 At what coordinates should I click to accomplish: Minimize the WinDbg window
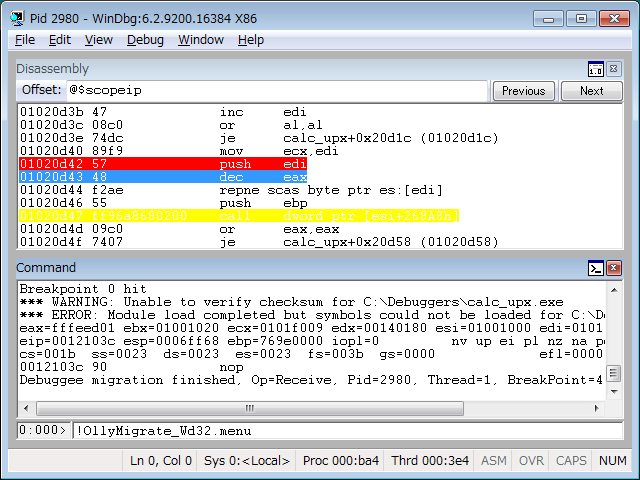click(x=548, y=19)
